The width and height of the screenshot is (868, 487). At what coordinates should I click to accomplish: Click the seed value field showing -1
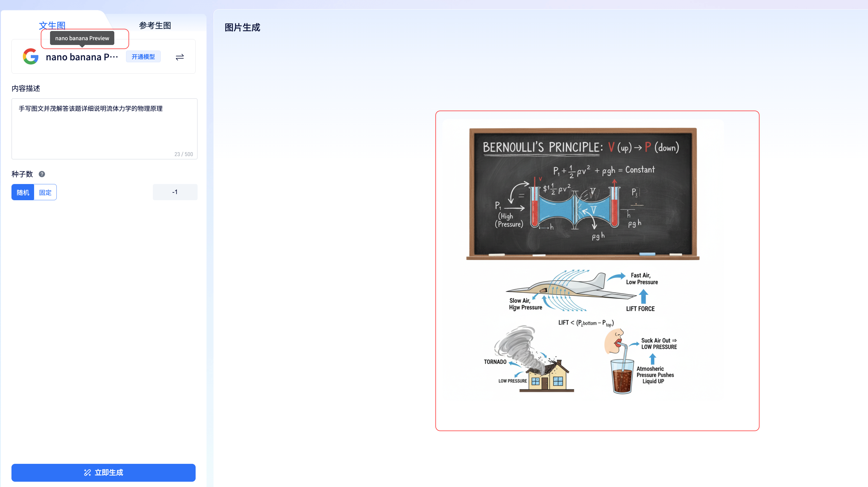175,192
